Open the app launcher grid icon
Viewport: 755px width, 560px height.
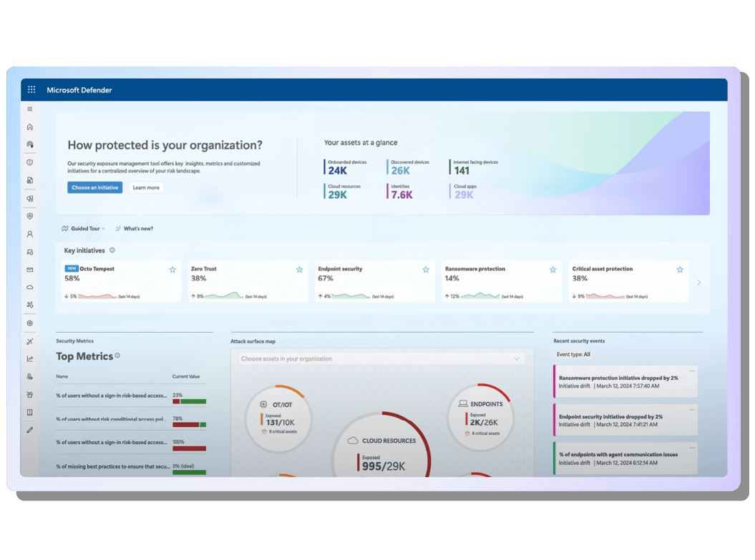(x=31, y=89)
